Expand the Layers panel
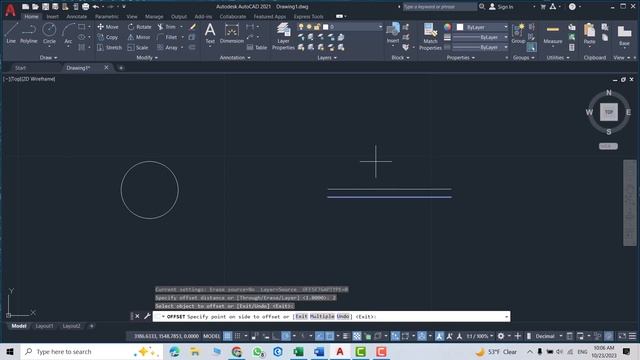640x360 pixels. tap(327, 58)
